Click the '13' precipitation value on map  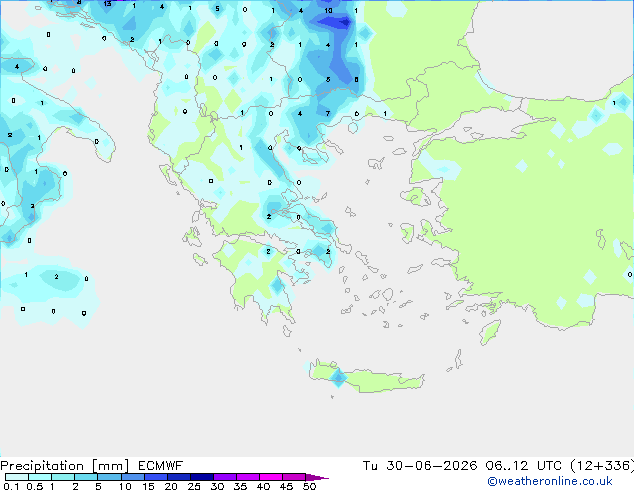107,4
